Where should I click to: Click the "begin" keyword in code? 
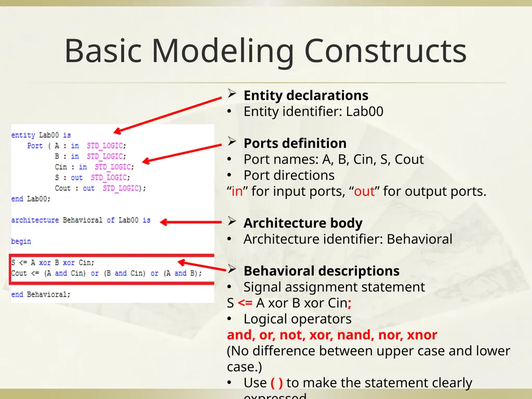point(21,241)
